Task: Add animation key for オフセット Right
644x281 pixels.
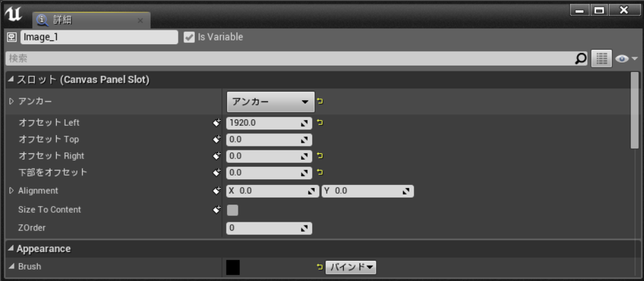Action: click(216, 156)
